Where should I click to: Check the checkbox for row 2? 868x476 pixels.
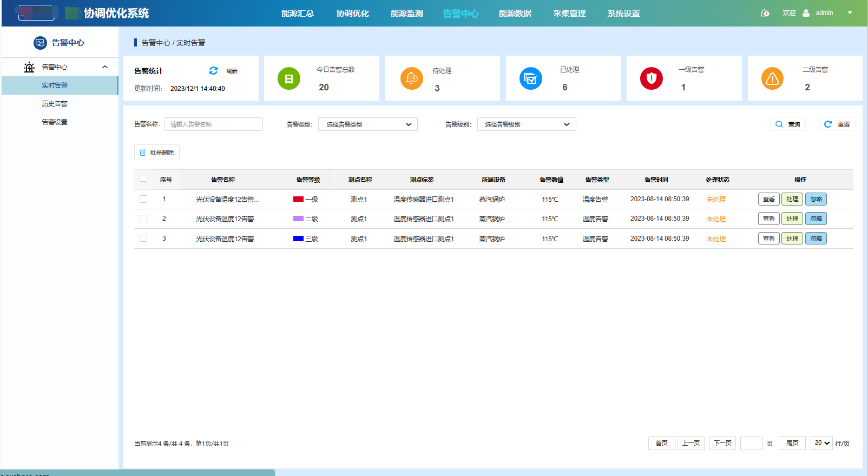coord(143,219)
